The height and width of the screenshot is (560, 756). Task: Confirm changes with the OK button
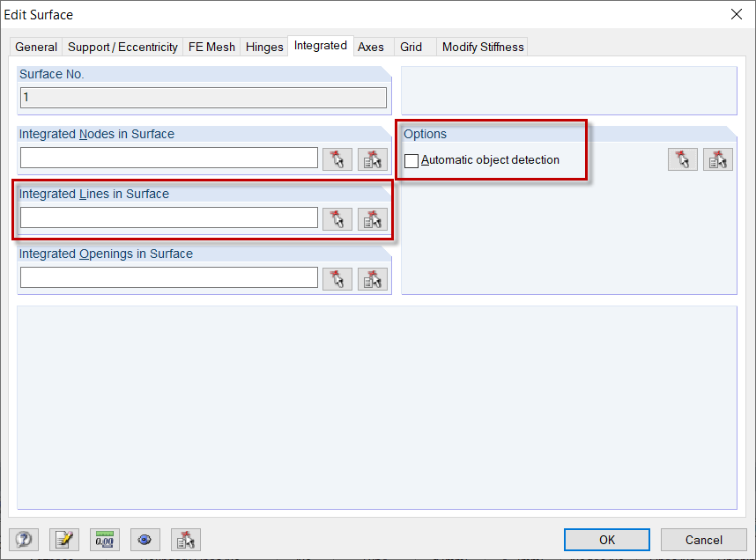(x=606, y=539)
